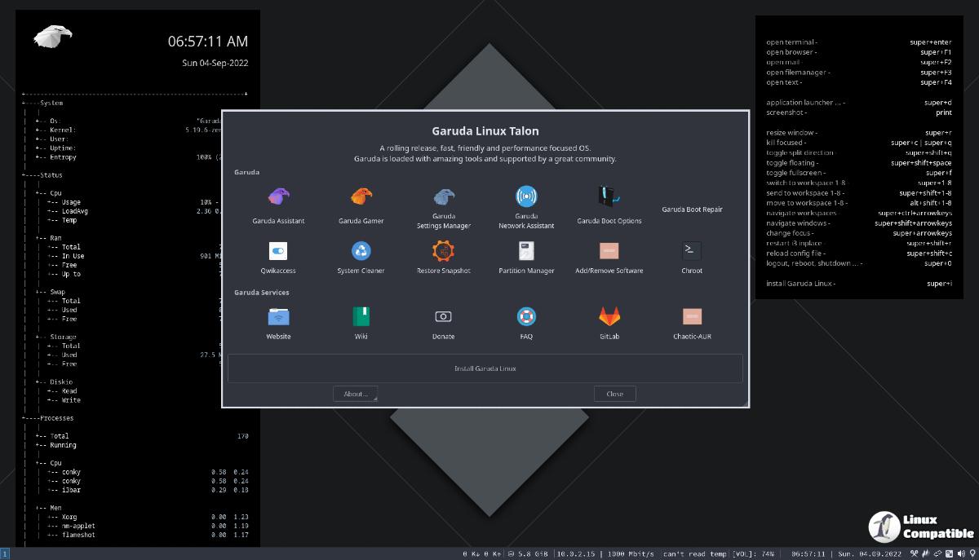
Task: Open the Chroot terminal tool
Action: [690, 257]
